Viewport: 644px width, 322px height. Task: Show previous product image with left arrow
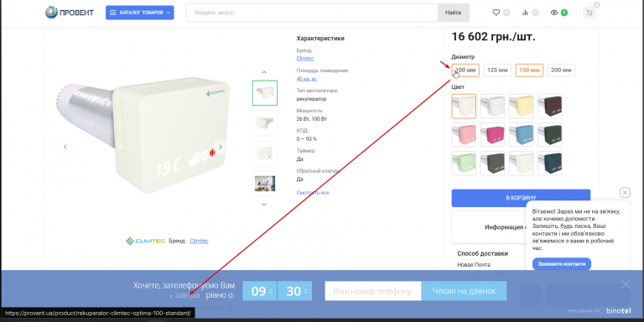pos(65,147)
